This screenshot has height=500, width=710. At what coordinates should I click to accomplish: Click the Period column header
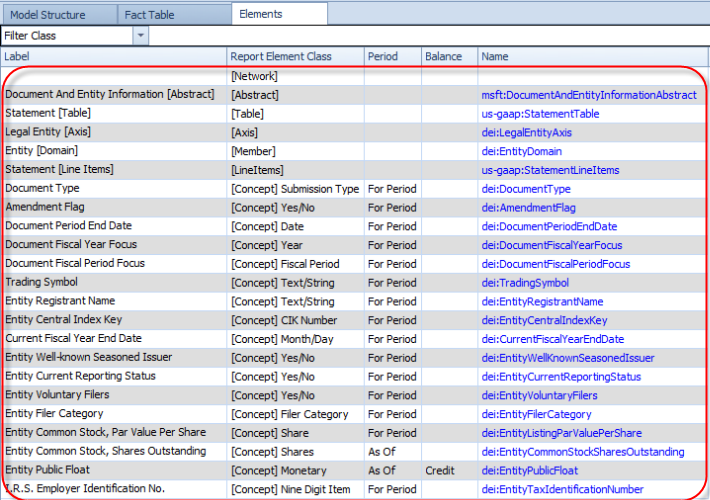click(393, 57)
